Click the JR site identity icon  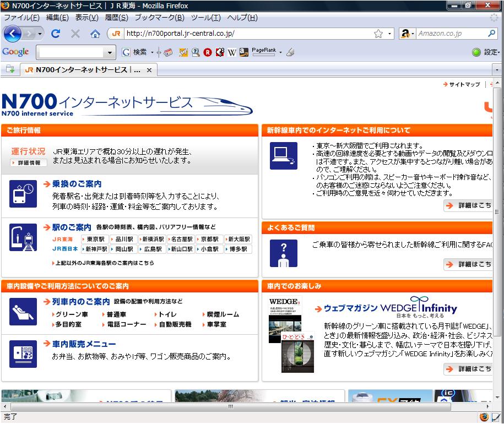(x=116, y=34)
